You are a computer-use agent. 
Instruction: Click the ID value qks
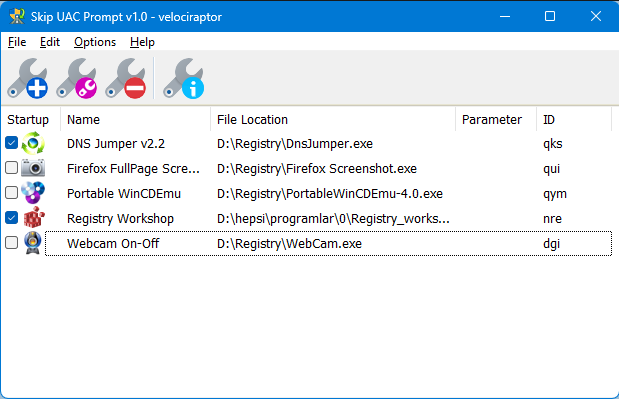coord(553,144)
